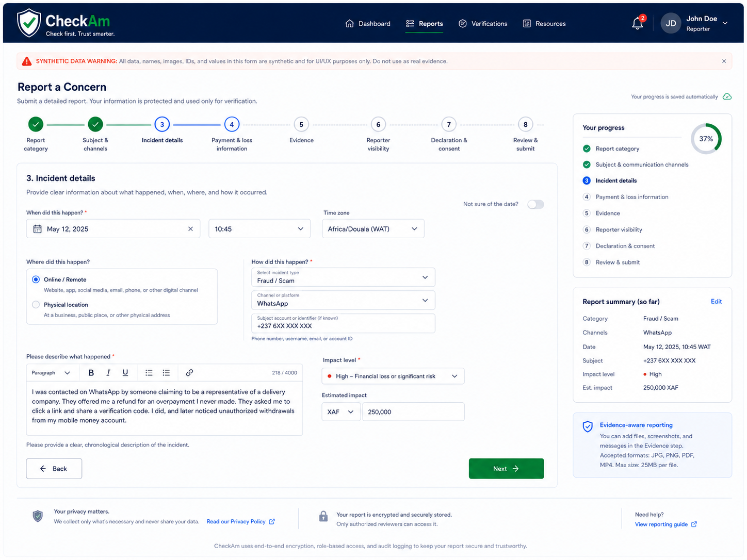Toggle the 'Not sure of the date?' switch
This screenshot has height=560, width=747.
pos(535,205)
